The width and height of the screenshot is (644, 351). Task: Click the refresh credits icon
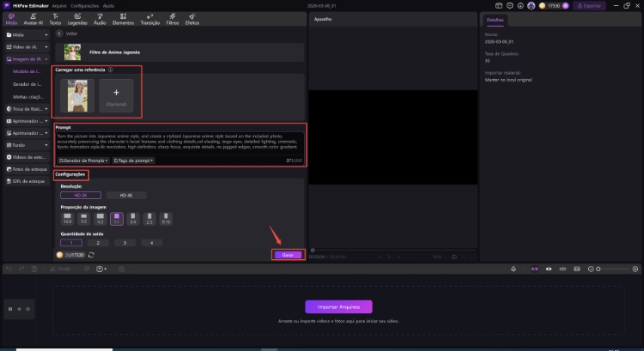[91, 254]
